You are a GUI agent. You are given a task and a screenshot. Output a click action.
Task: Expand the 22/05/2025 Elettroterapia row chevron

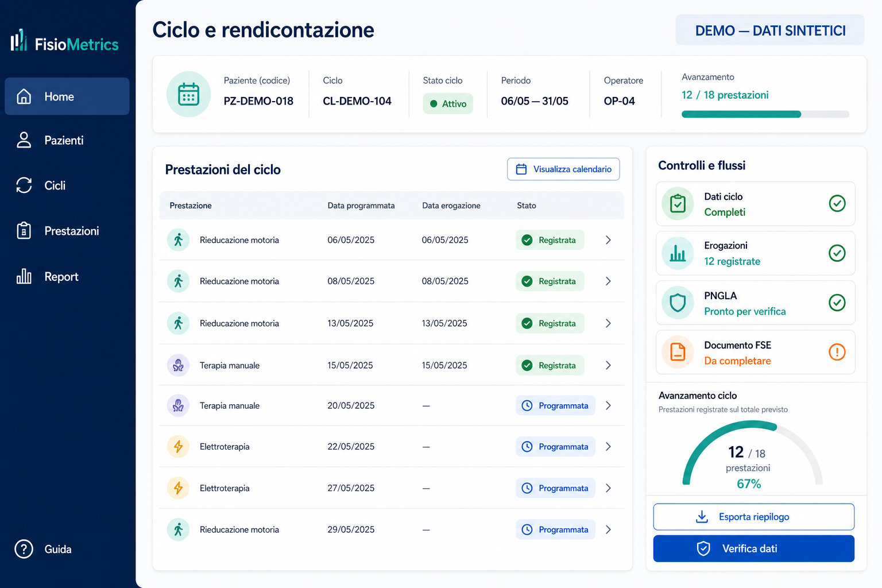click(x=608, y=447)
